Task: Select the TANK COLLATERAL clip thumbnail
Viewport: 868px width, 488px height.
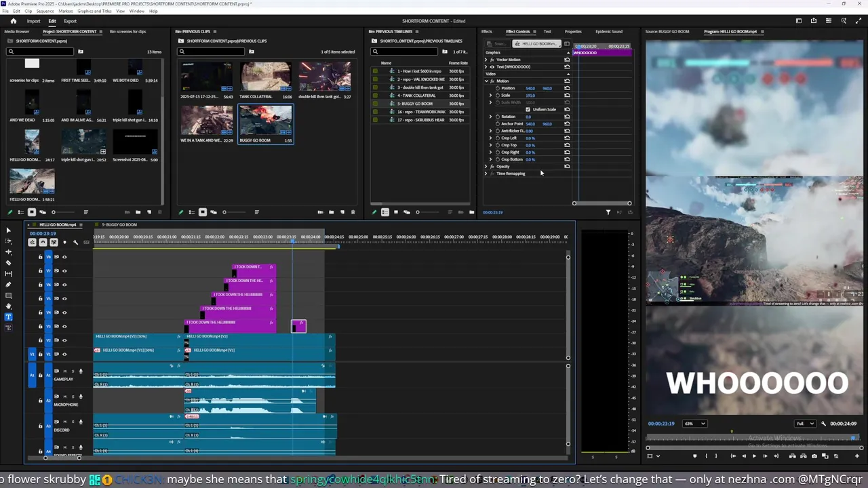Action: (265, 77)
